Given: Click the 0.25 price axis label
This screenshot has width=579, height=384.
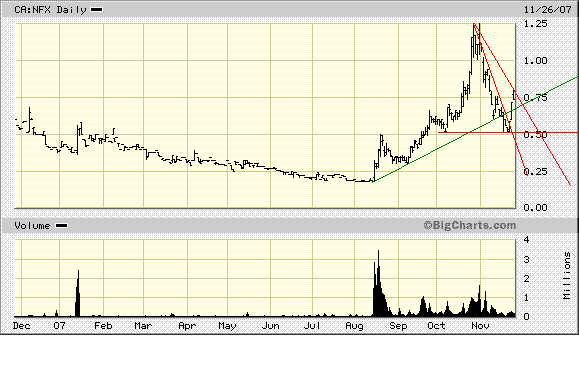Looking at the screenshot, I should click(x=535, y=171).
